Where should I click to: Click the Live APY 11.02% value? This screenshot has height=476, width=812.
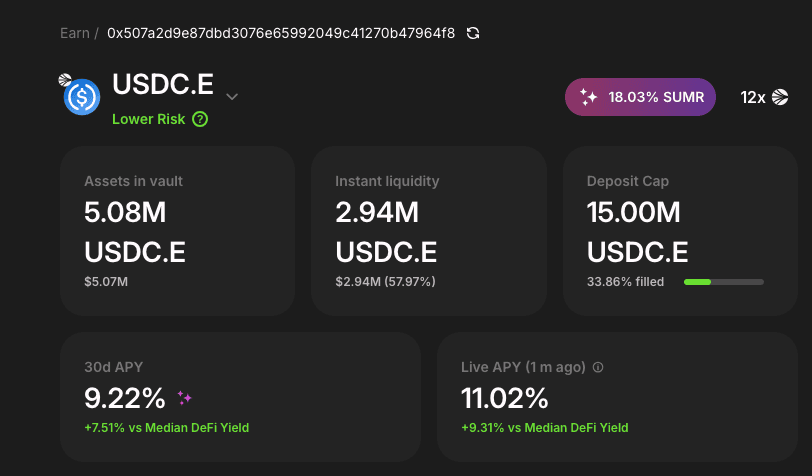tap(505, 398)
